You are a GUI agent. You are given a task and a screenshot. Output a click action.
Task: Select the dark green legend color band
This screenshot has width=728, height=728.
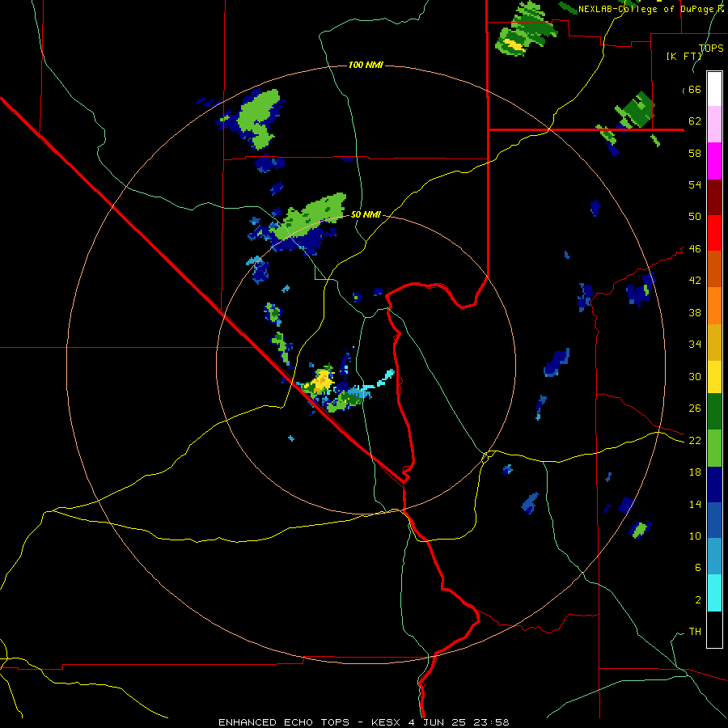tap(714, 412)
